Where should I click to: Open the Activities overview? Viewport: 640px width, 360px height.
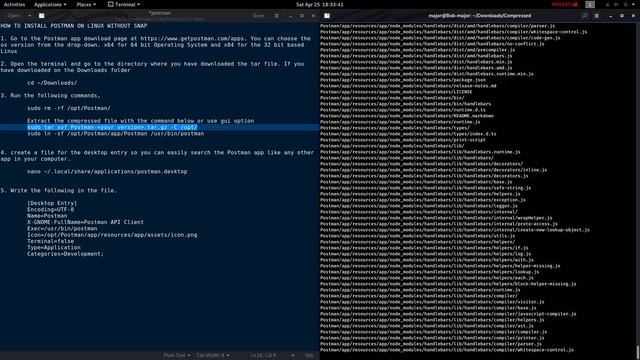point(14,4)
